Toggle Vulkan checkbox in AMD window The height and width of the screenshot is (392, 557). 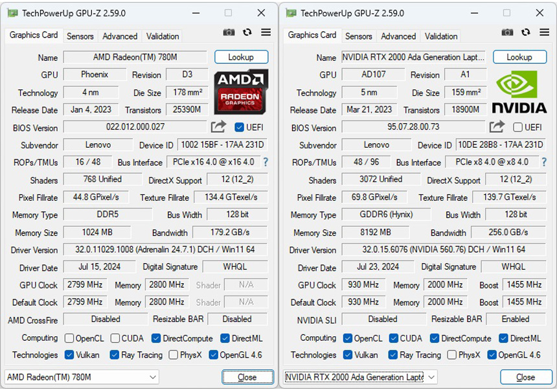click(69, 354)
